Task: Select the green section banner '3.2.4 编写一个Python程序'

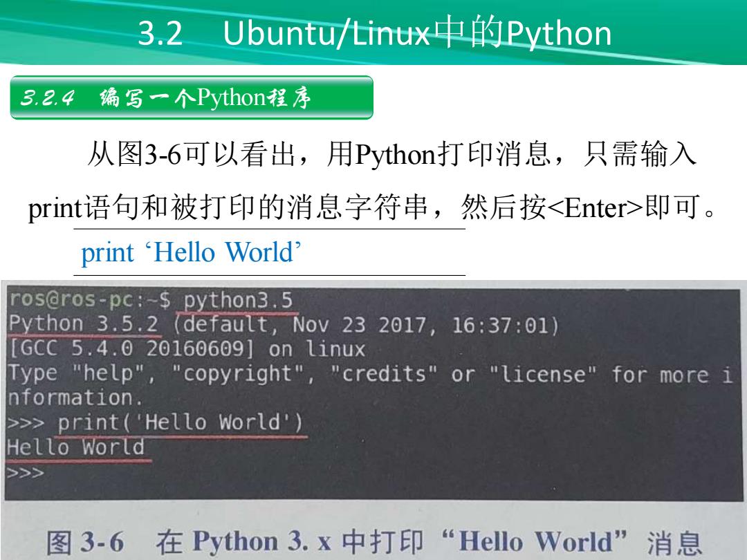Action: click(192, 97)
